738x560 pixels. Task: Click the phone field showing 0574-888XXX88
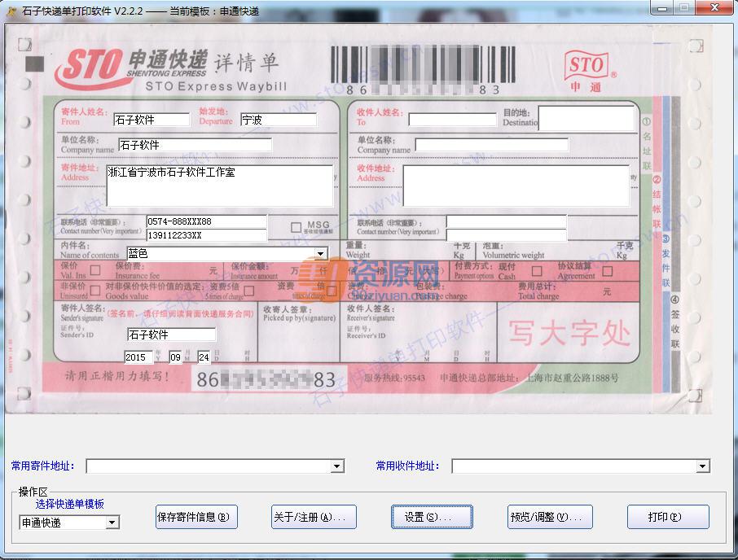207,221
